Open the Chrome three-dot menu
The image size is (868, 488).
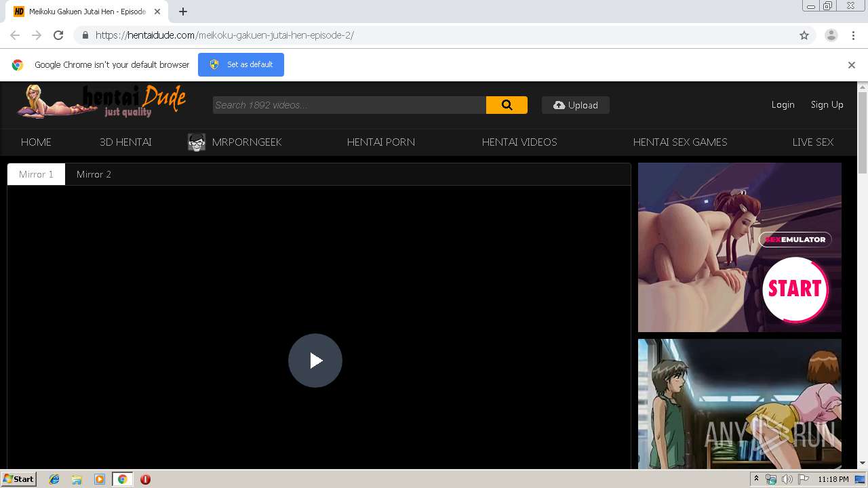853,35
